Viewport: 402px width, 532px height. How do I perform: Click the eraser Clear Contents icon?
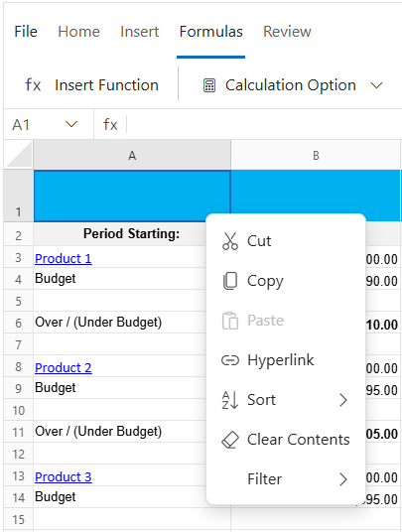coord(230,440)
